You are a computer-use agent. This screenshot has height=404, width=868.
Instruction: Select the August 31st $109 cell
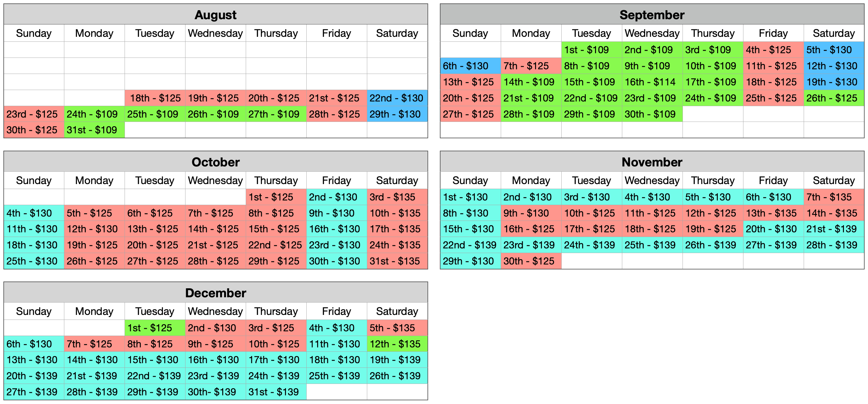coord(94,130)
